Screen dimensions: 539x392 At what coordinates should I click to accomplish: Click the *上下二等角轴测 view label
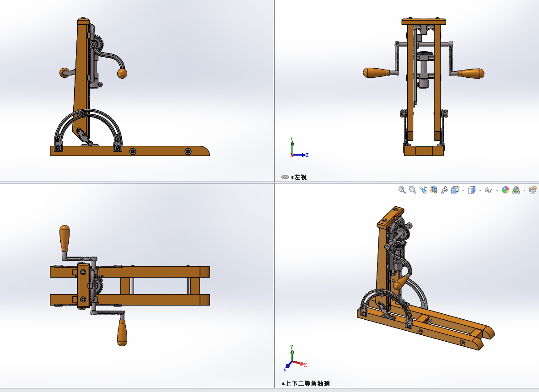(306, 383)
